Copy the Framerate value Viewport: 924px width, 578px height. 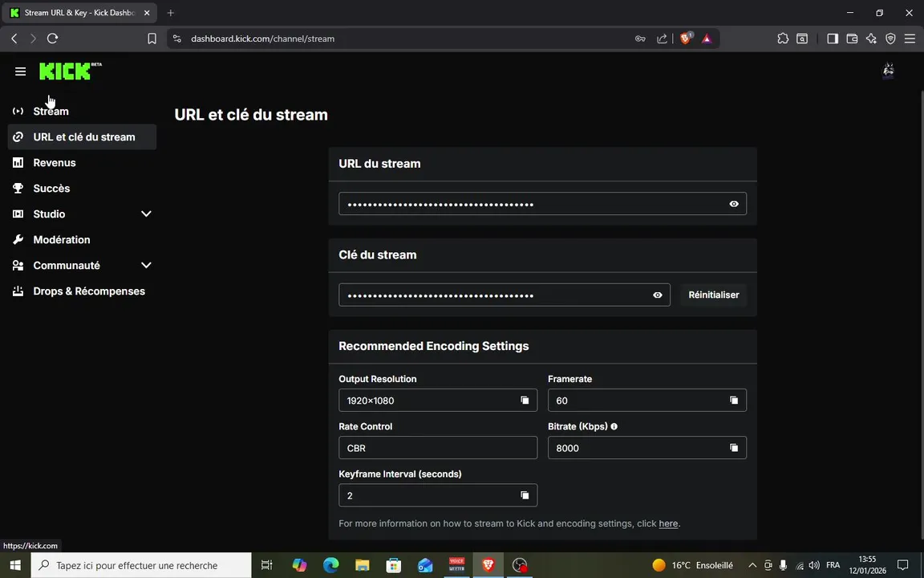point(734,401)
